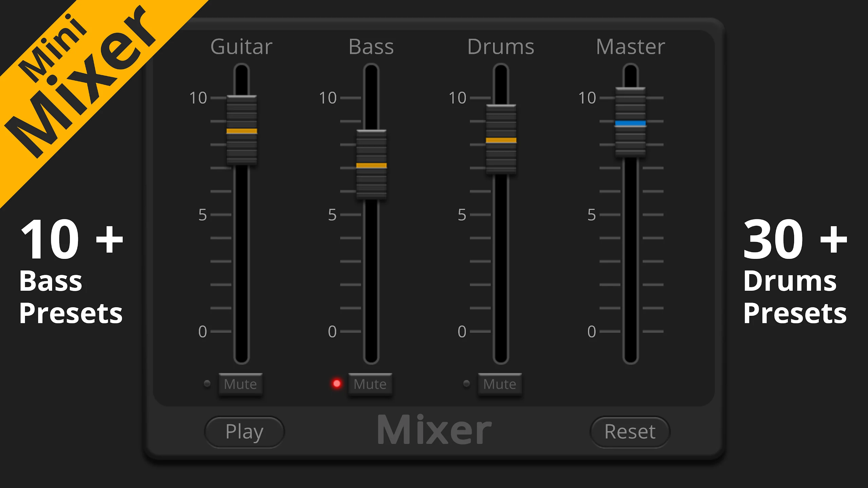Click the blue-striped Master fader knob

pyautogui.click(x=631, y=123)
